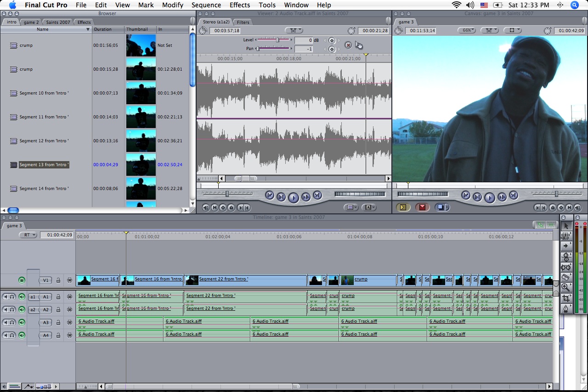Select Segment 12 from 'Intro' clip thumbnail
This screenshot has width=588, height=392.
(x=141, y=141)
